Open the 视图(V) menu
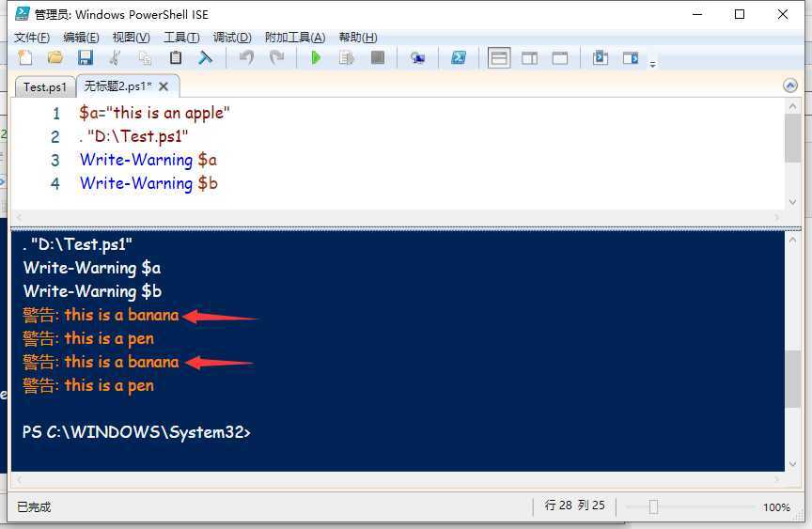Viewport: 812px width, 529px height. pyautogui.click(x=132, y=38)
